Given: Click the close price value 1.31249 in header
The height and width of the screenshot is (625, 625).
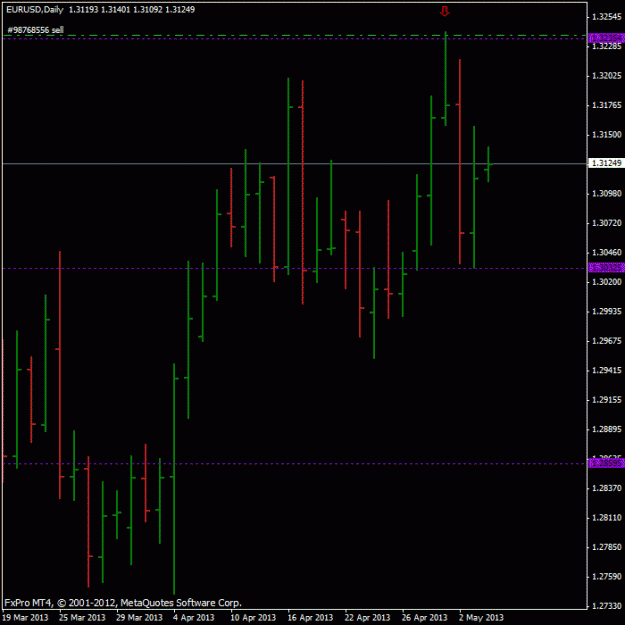Looking at the screenshot, I should [x=180, y=10].
